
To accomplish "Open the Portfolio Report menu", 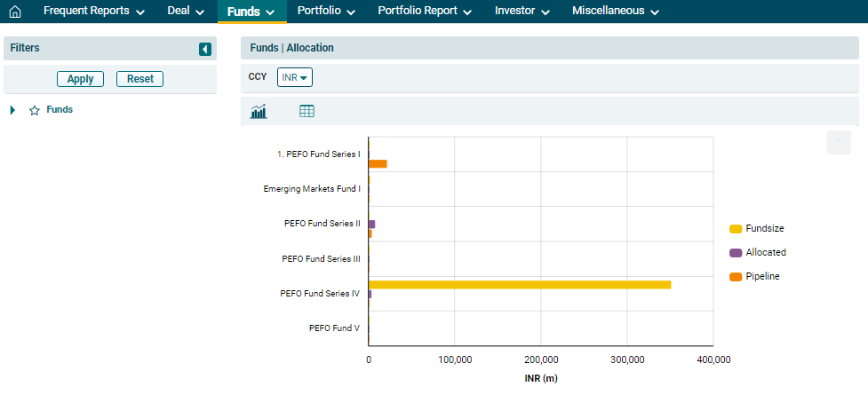I will 426,12.
